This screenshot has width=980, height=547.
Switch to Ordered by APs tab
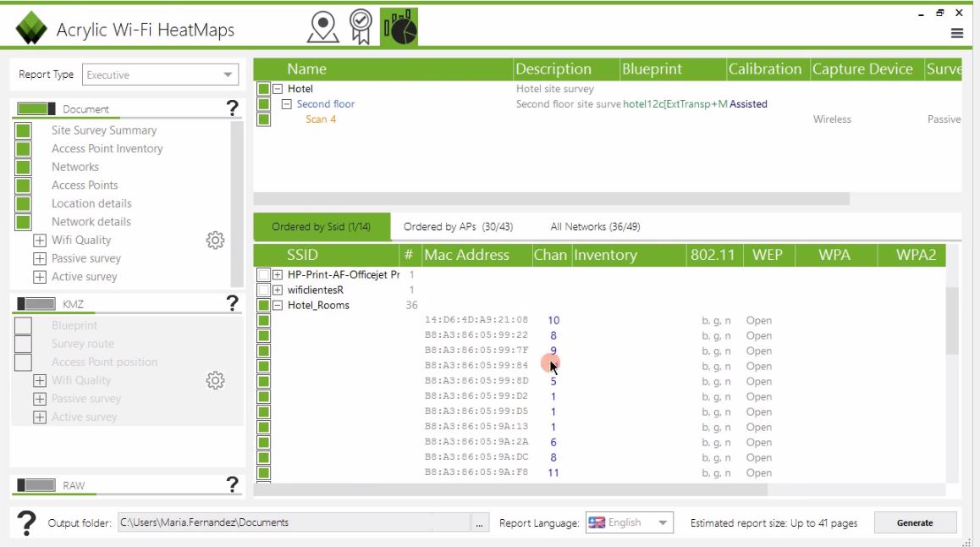pos(458,226)
